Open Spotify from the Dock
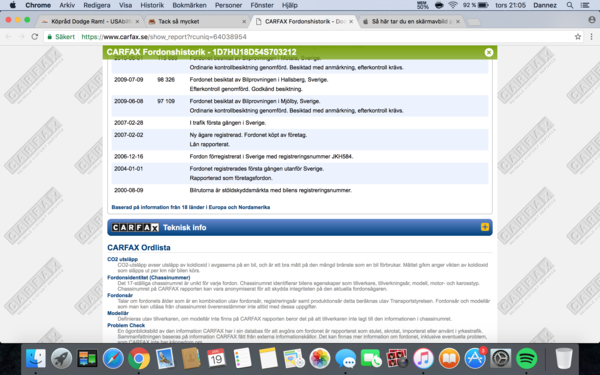This screenshot has height=375, width=600. pyautogui.click(x=527, y=359)
